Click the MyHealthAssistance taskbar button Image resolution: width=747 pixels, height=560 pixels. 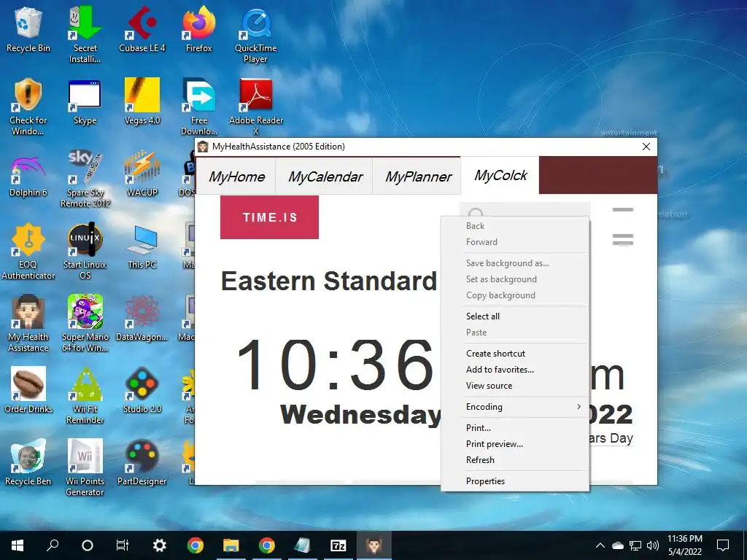point(374,545)
